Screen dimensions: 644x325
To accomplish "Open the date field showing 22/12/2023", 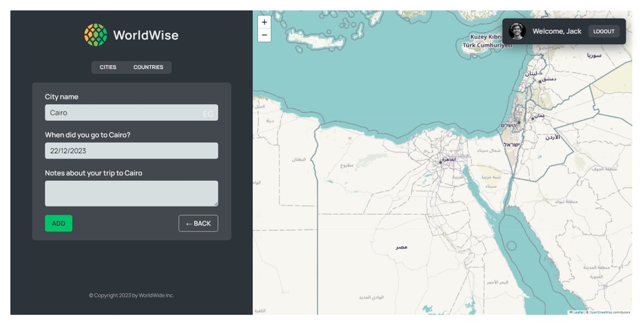I will (131, 151).
